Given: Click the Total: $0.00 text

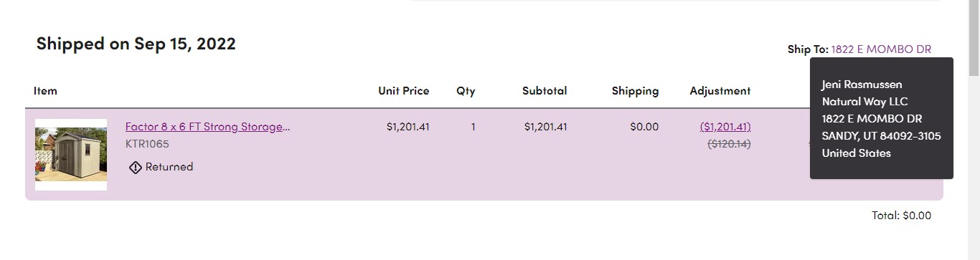Looking at the screenshot, I should coord(901,215).
